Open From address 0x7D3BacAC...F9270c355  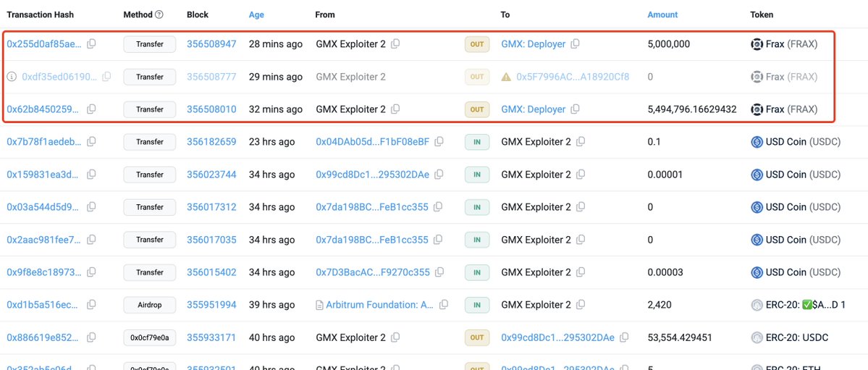(373, 272)
